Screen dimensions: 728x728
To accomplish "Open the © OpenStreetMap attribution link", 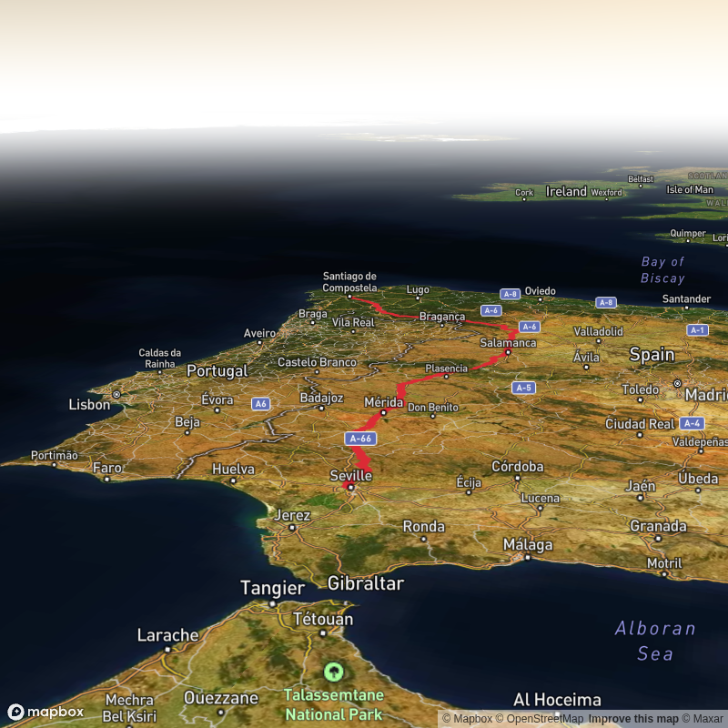I will click(x=539, y=719).
